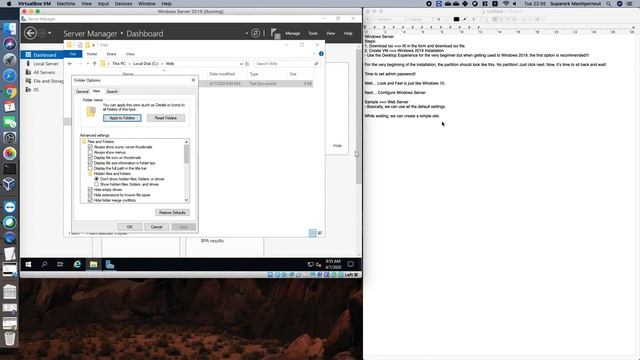Open the Machine menu in VirtualBox menu bar

[66, 4]
